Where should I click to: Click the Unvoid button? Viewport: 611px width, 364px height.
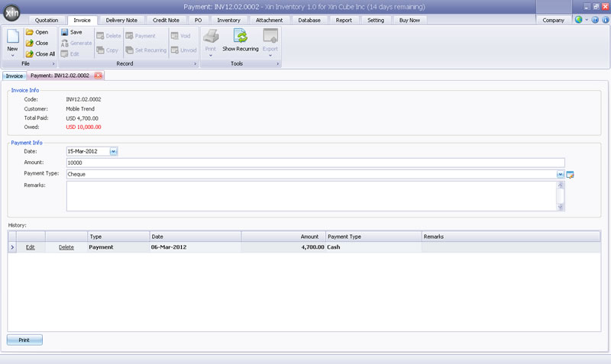pyautogui.click(x=183, y=50)
